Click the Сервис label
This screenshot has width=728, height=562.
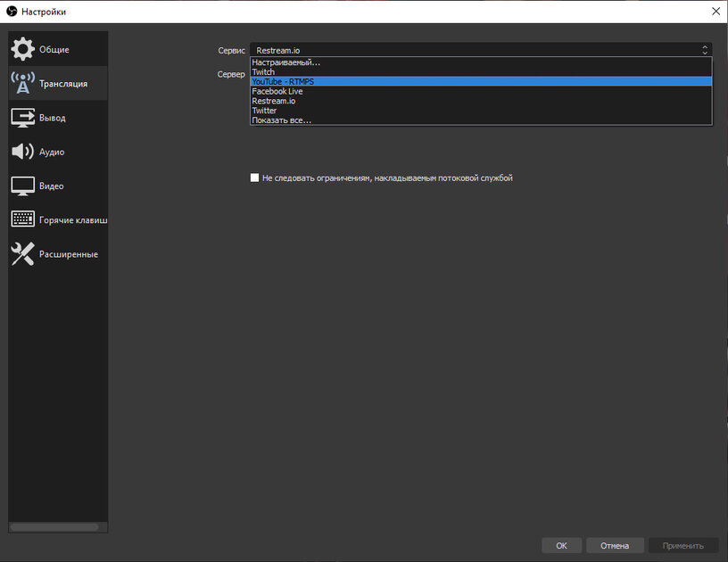coord(231,50)
